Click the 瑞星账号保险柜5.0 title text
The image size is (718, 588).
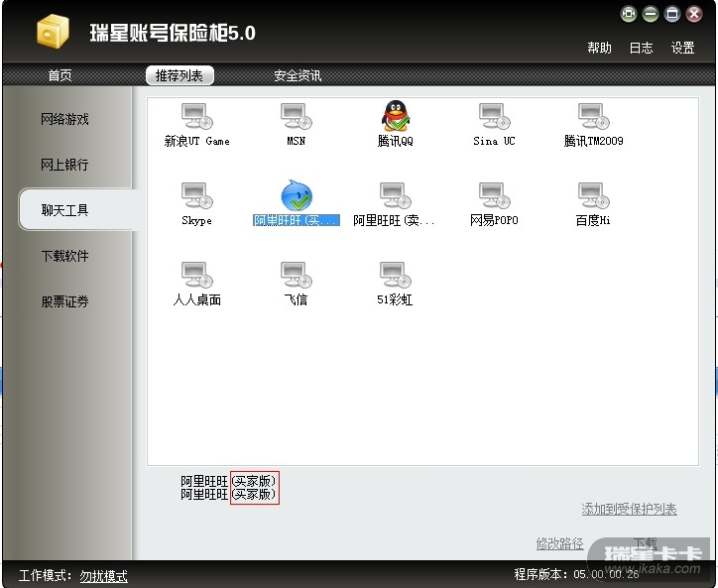(173, 33)
